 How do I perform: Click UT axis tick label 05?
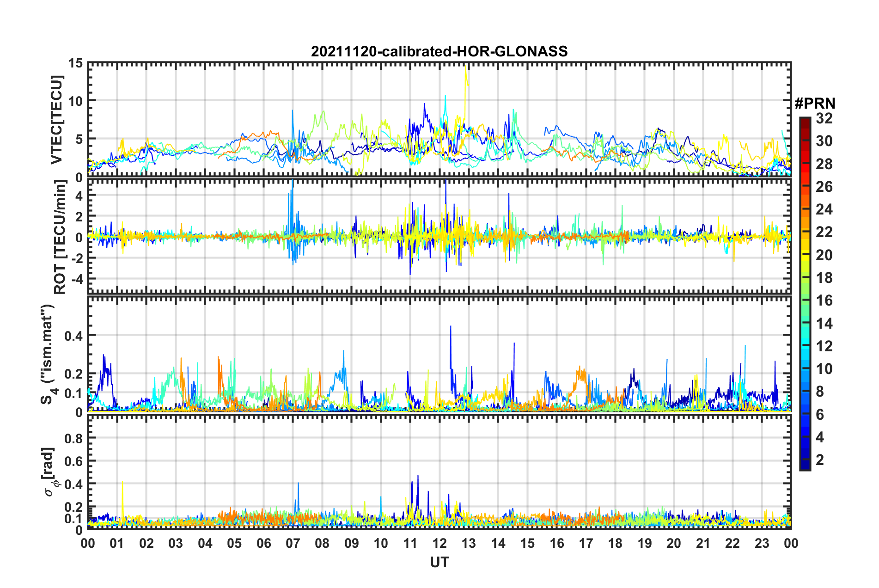point(234,543)
